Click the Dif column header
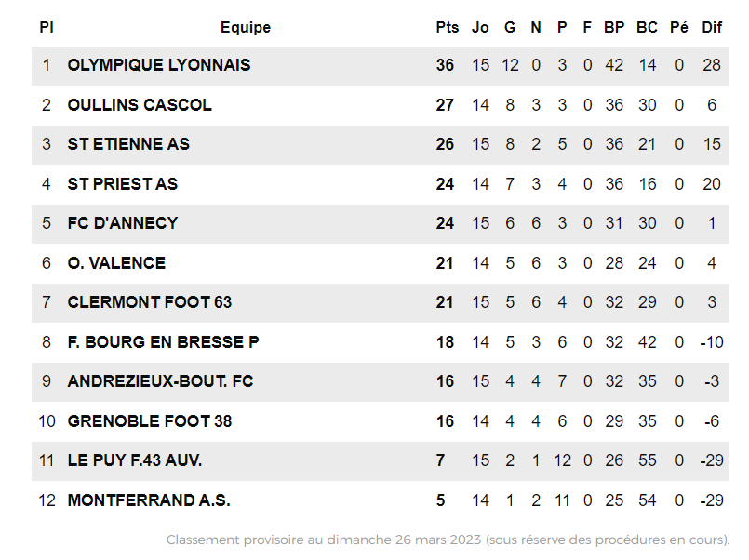This screenshot has width=749, height=560. [712, 27]
